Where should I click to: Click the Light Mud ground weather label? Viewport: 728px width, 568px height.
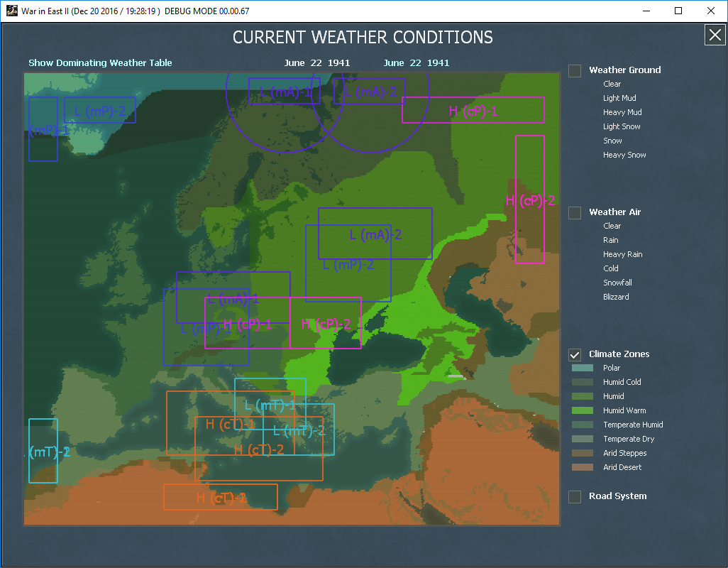619,98
